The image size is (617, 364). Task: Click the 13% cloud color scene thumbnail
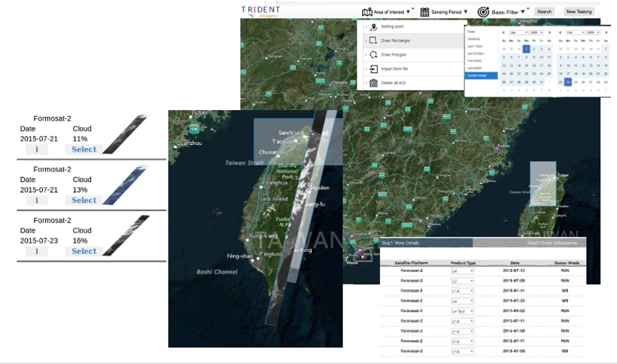(125, 186)
